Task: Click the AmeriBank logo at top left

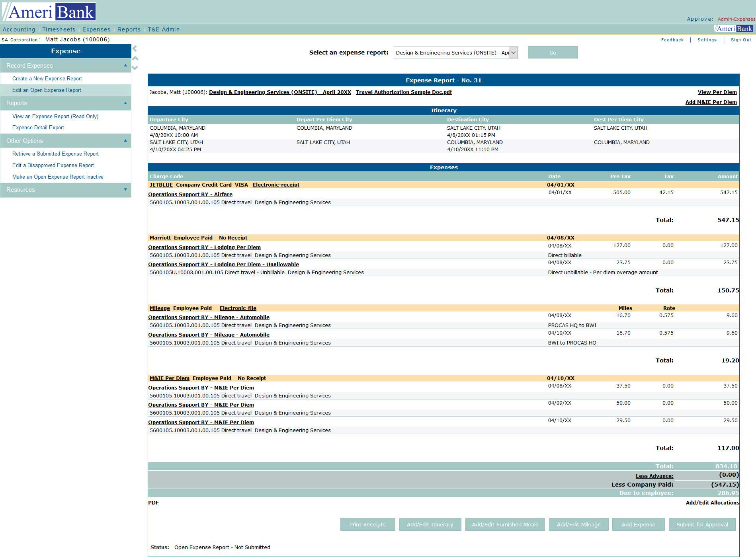Action: pyautogui.click(x=49, y=12)
